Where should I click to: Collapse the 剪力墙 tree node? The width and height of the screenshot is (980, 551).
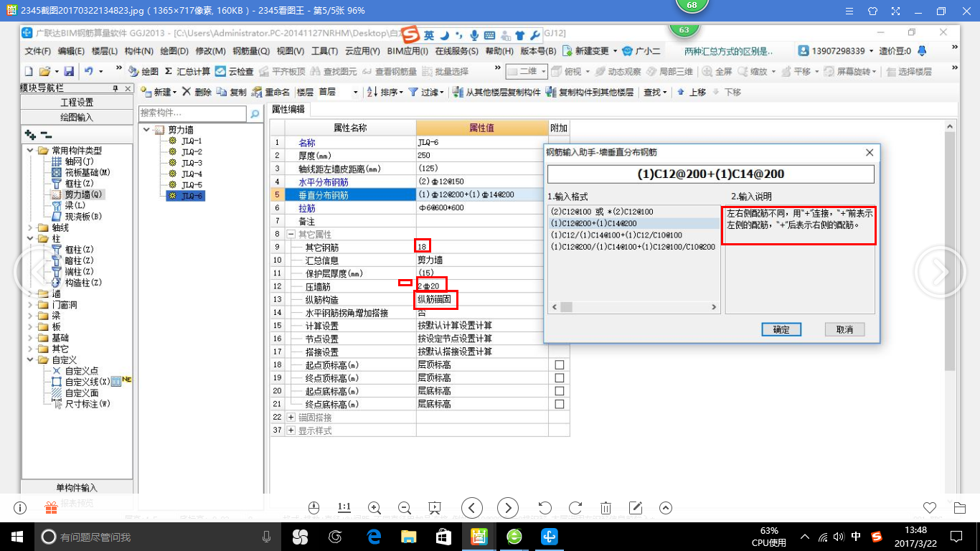point(146,130)
